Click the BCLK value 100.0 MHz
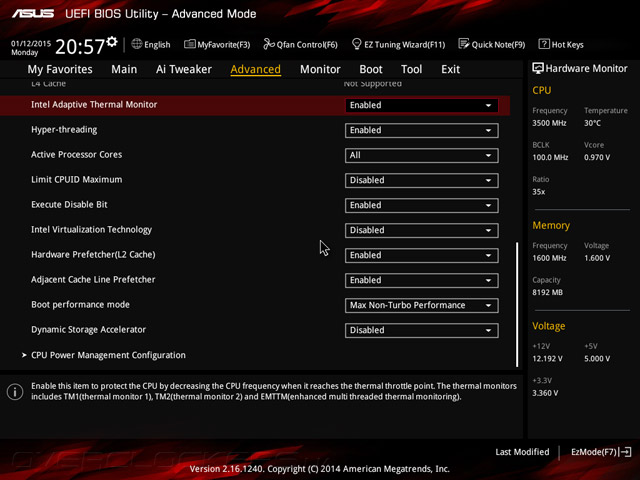This screenshot has width=640, height=480. 550,157
